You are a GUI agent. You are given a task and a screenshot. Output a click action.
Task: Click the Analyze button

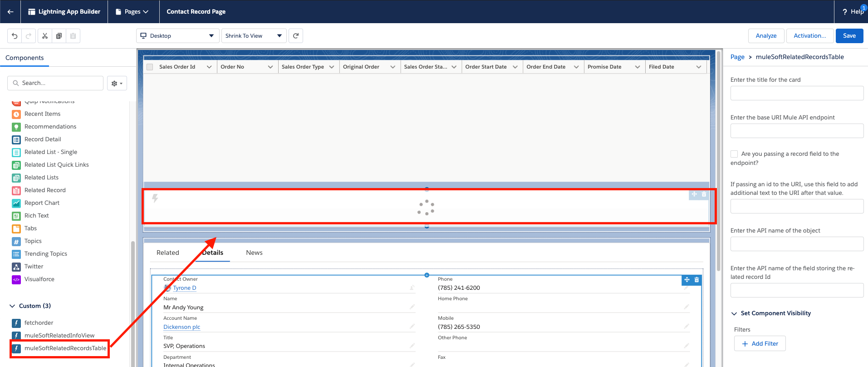coord(766,36)
